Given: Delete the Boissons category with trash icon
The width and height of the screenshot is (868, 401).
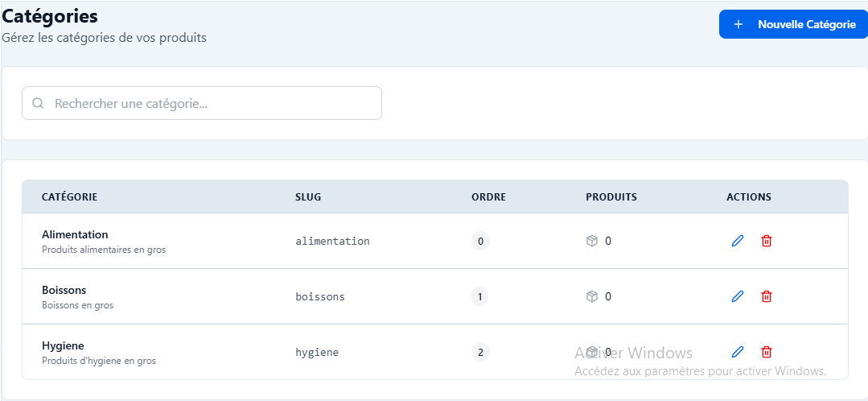Looking at the screenshot, I should point(766,296).
